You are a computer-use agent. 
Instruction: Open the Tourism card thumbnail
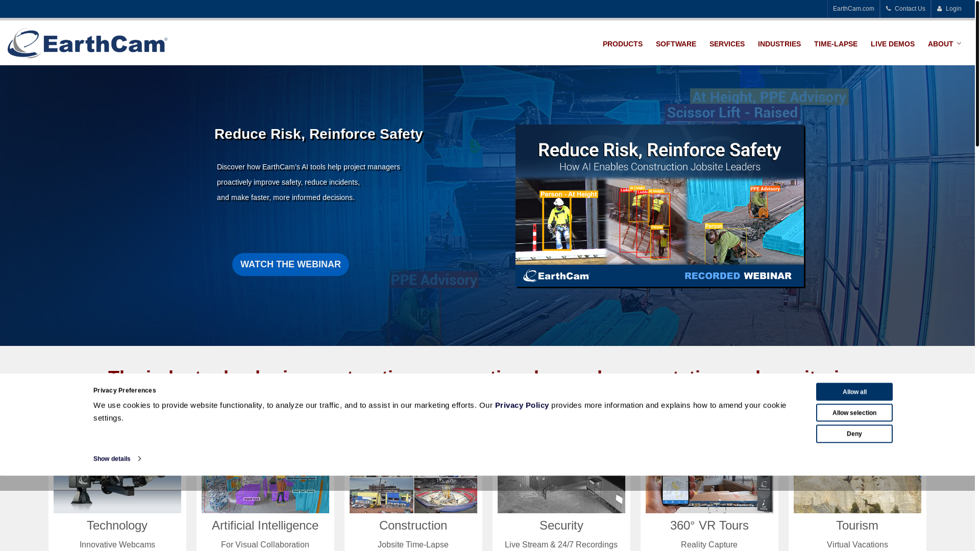pyautogui.click(x=857, y=494)
